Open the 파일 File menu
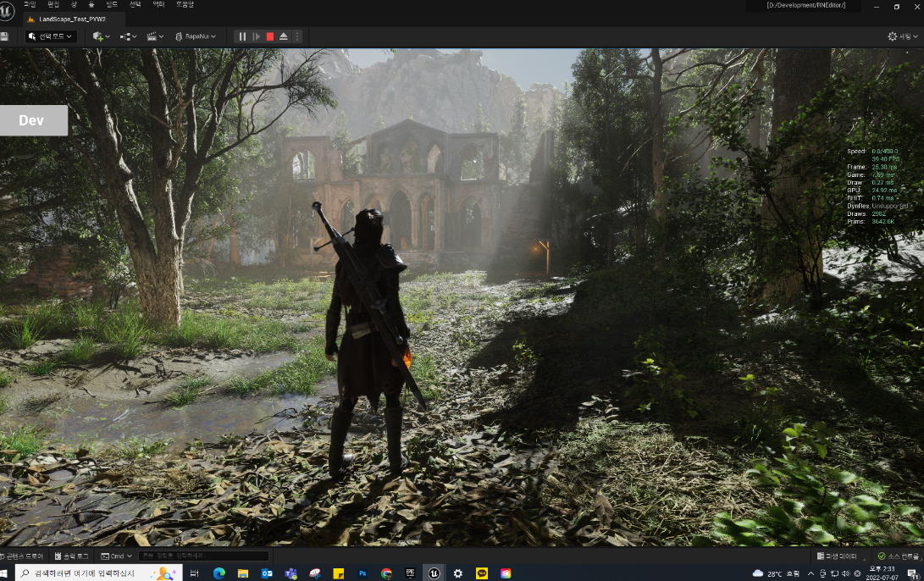The width and height of the screenshot is (924, 581). (x=30, y=4)
